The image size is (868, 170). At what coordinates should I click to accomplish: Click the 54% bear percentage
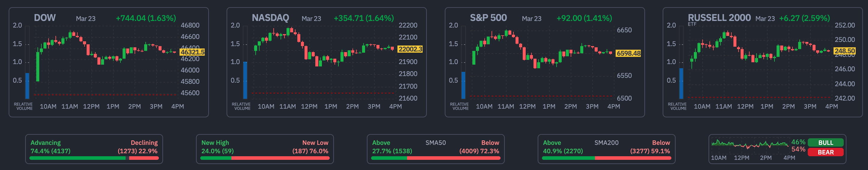coord(798,149)
